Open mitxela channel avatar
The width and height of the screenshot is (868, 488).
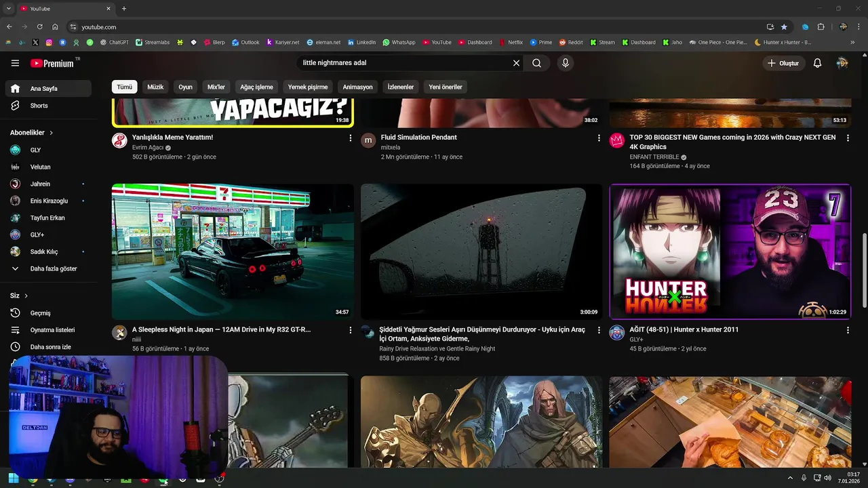[x=368, y=140]
